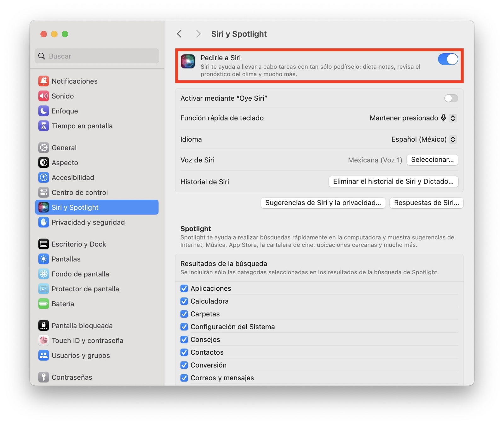The height and width of the screenshot is (425, 504).
Task: Uncheck the Contactos checkbox
Action: pos(184,352)
